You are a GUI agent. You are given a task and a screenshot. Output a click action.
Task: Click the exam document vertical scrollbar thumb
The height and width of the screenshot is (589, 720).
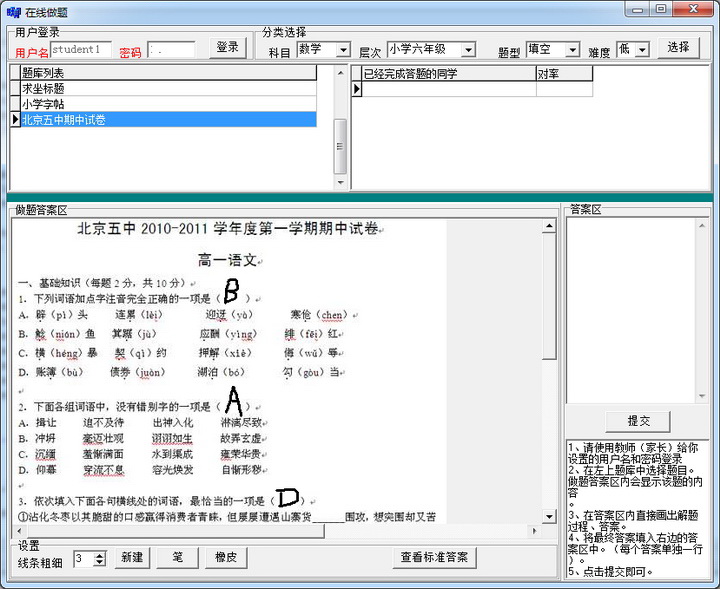(549, 297)
